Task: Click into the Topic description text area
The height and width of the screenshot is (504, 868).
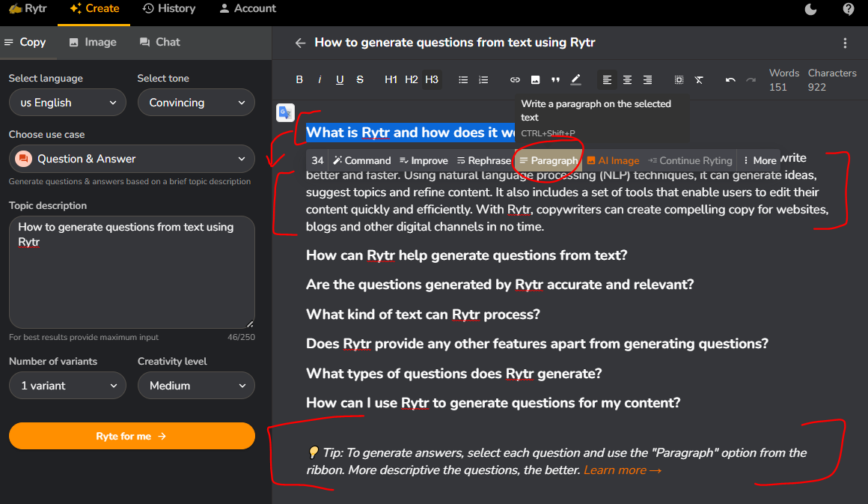Action: pos(132,272)
